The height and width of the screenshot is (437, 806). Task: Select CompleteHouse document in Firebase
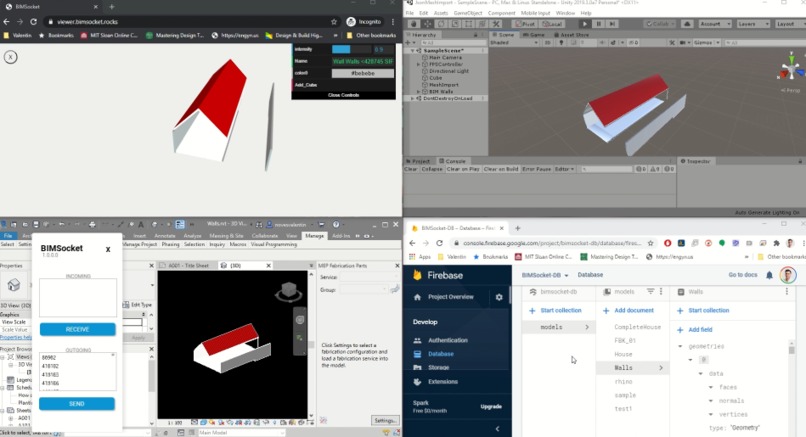[x=637, y=327]
